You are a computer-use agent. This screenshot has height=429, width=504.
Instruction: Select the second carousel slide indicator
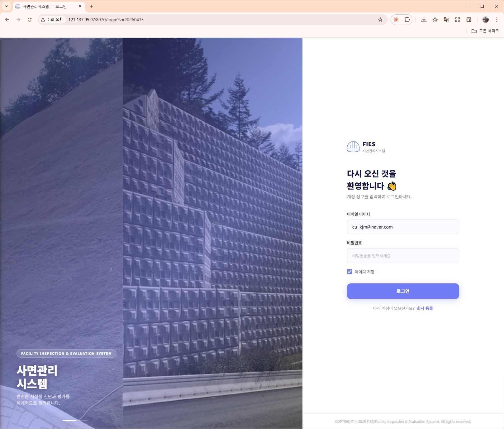[83, 421]
